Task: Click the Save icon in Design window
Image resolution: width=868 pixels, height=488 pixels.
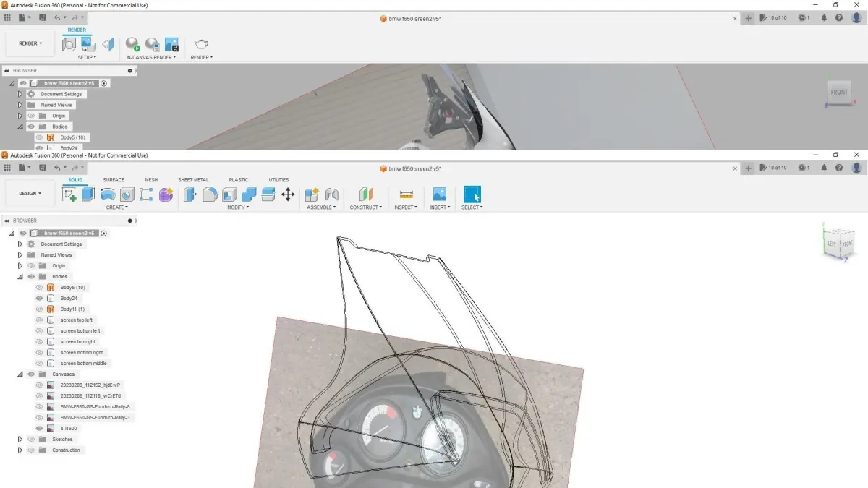Action: (x=41, y=168)
